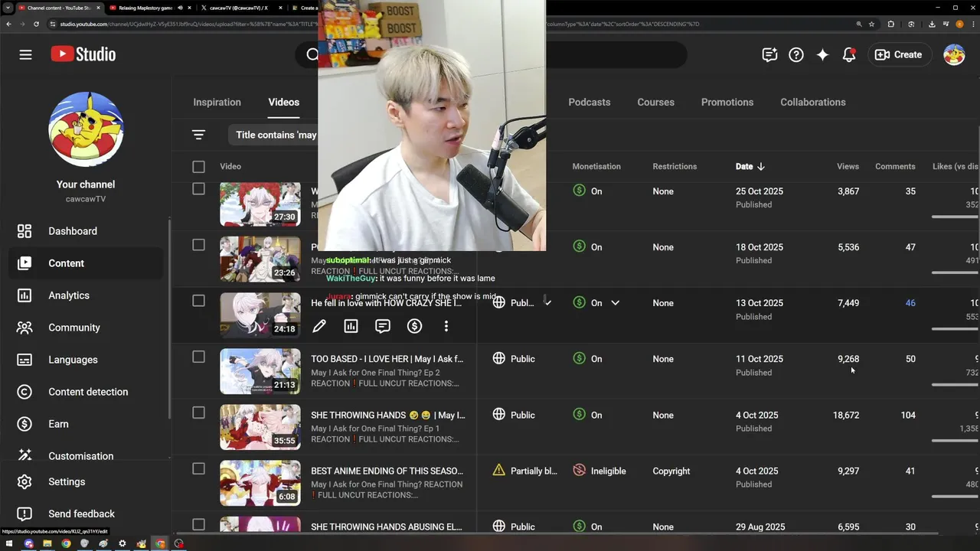Viewport: 980px width, 551px height.
Task: Expand monetisation dropdown arrow for 13 Oct video
Action: pos(615,303)
